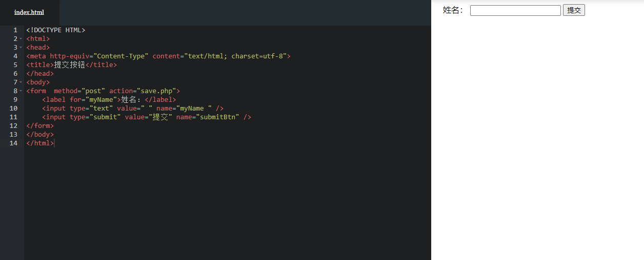Screen dimensions: 644x260
Task: Collapse the form fold arrow on line 8
Action: click(x=21, y=91)
